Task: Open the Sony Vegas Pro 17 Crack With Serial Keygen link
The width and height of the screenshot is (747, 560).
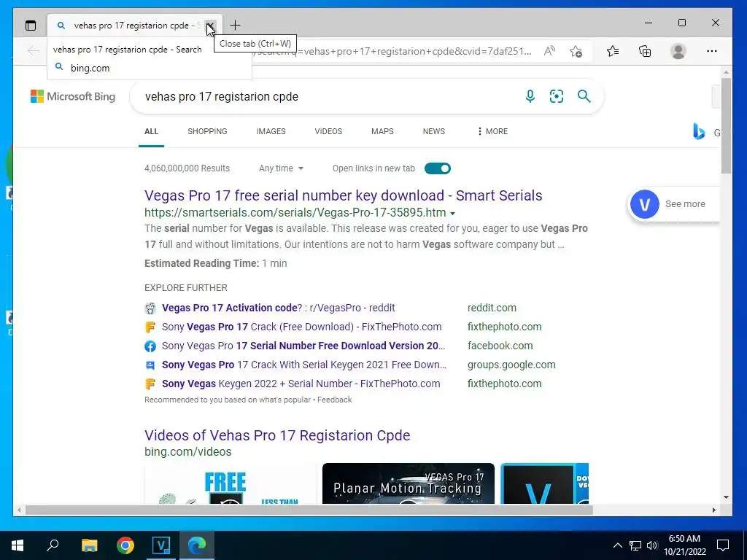Action: 304,365
